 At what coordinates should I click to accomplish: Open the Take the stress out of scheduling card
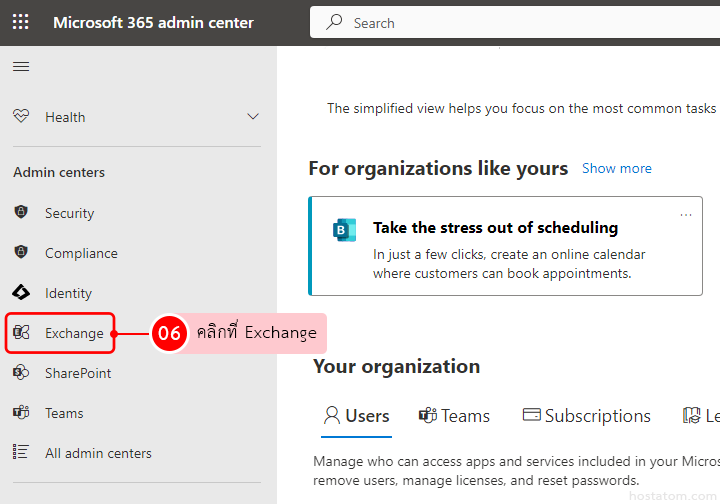(x=506, y=246)
